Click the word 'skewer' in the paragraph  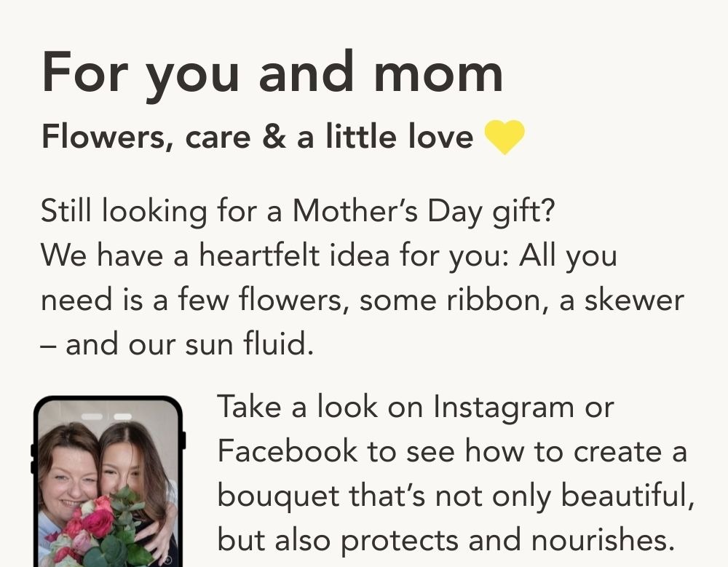point(634,301)
